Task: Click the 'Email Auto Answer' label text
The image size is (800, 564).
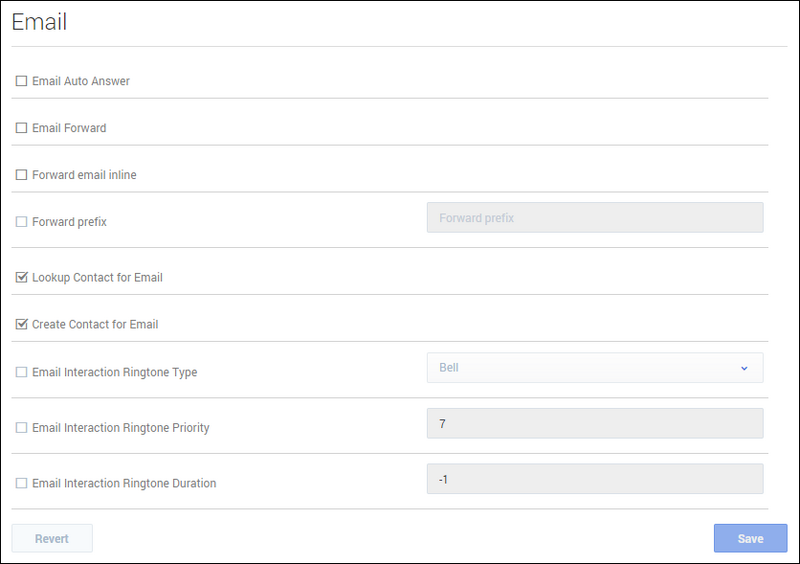Action: click(81, 81)
